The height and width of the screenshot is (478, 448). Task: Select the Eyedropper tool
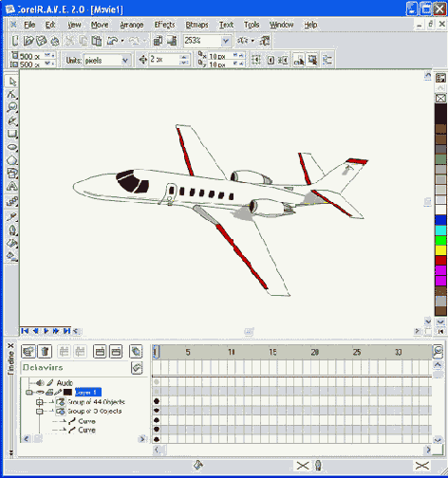click(12, 216)
